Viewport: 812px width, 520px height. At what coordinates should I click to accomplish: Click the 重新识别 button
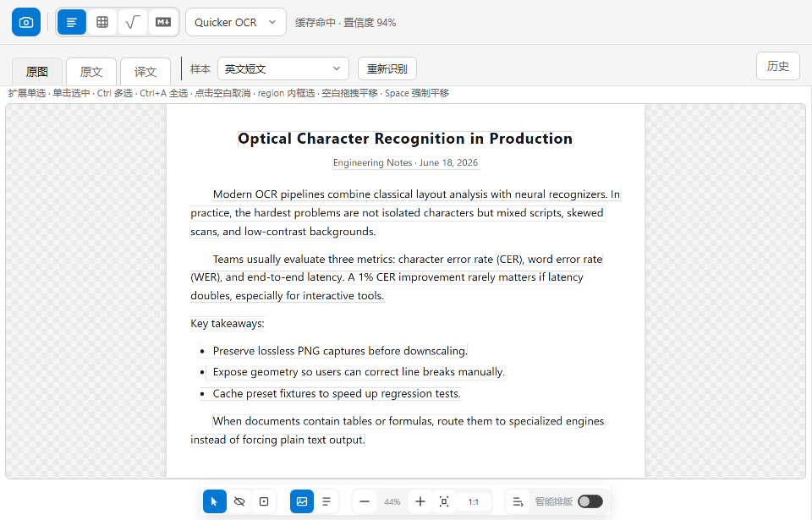pos(387,68)
